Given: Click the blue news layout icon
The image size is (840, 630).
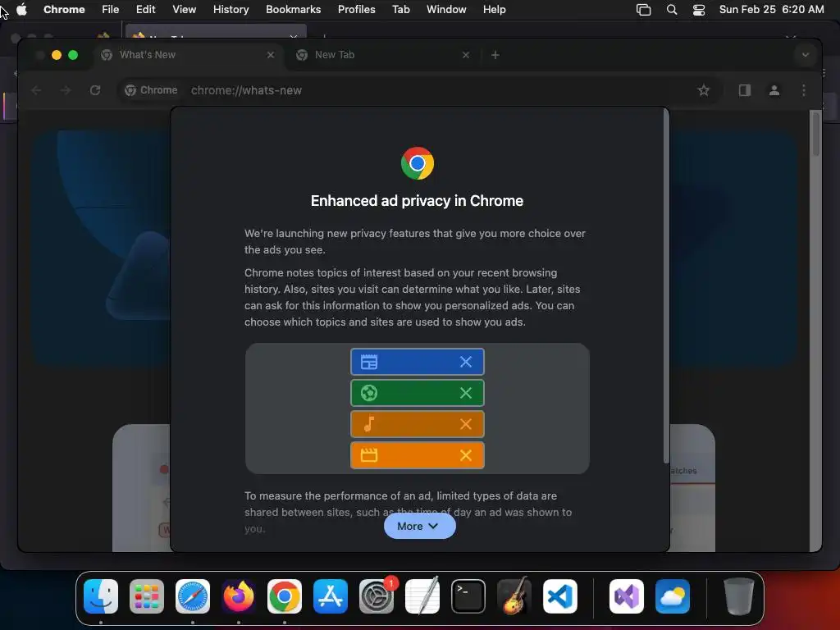Looking at the screenshot, I should (369, 362).
